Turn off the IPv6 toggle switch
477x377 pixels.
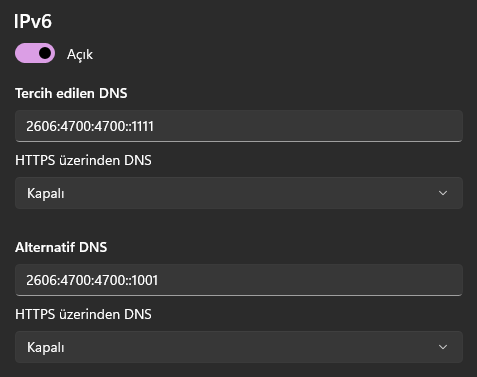pos(35,53)
